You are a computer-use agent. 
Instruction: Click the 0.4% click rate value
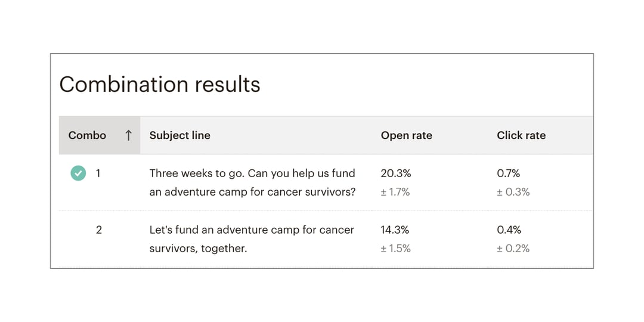coord(509,230)
